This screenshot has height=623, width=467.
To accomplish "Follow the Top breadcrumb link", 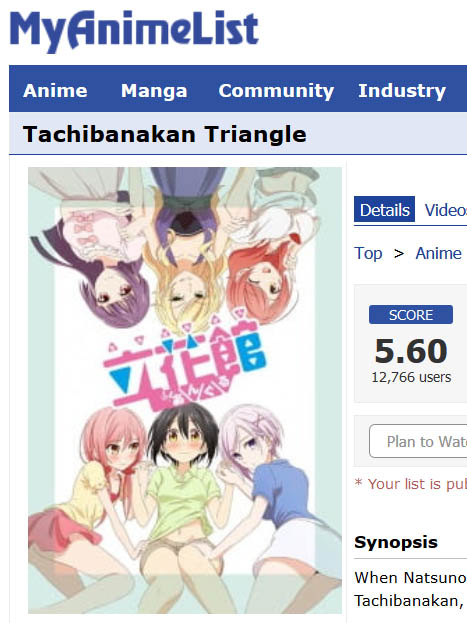I will pyautogui.click(x=368, y=253).
